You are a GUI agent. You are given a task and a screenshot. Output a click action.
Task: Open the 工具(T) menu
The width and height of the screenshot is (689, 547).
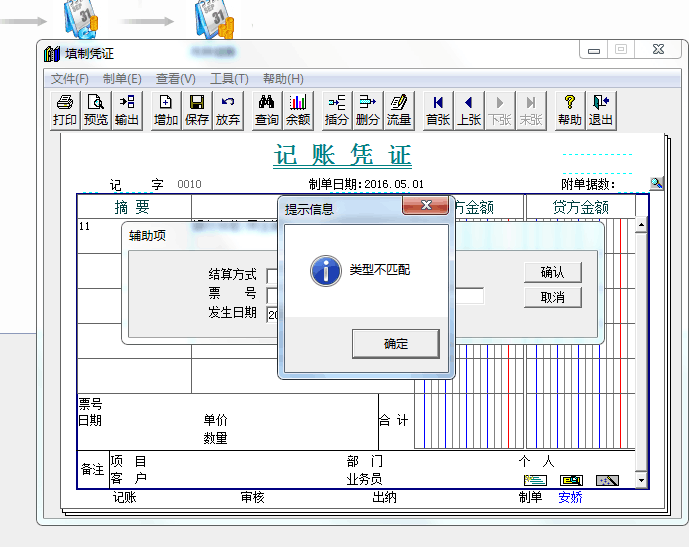[229, 79]
